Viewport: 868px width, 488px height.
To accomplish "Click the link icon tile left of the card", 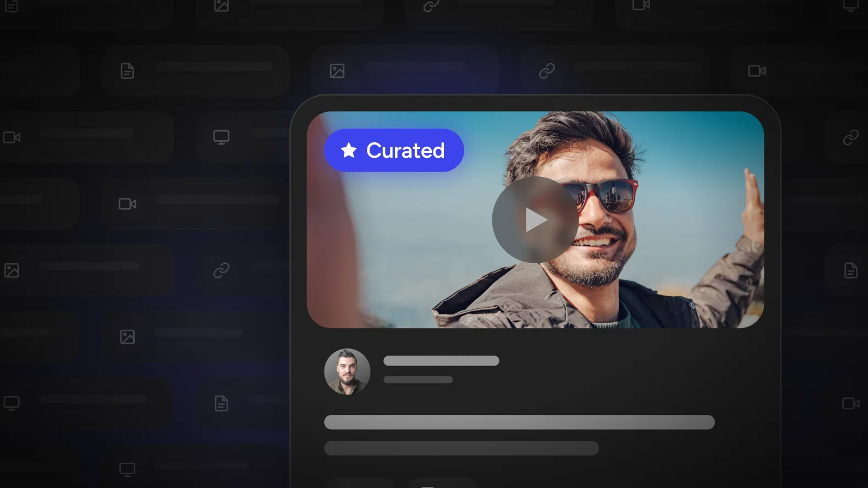I will pos(221,270).
